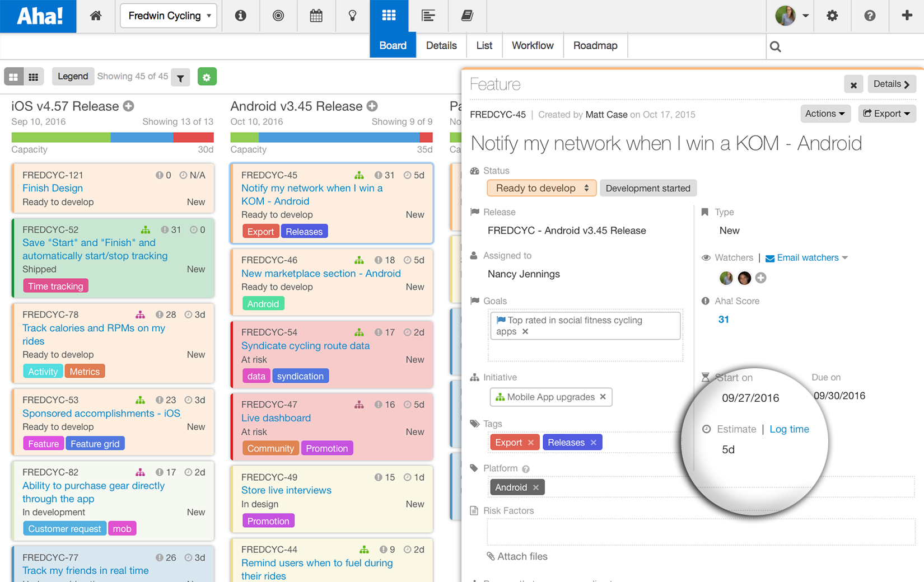
Task: Open Store live interviews feature
Action: [x=286, y=490]
